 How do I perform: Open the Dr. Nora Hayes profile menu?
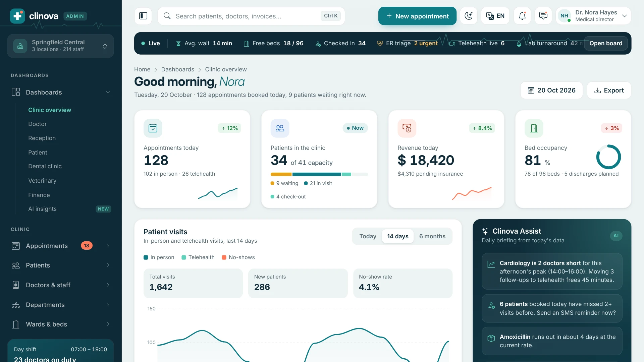[593, 16]
